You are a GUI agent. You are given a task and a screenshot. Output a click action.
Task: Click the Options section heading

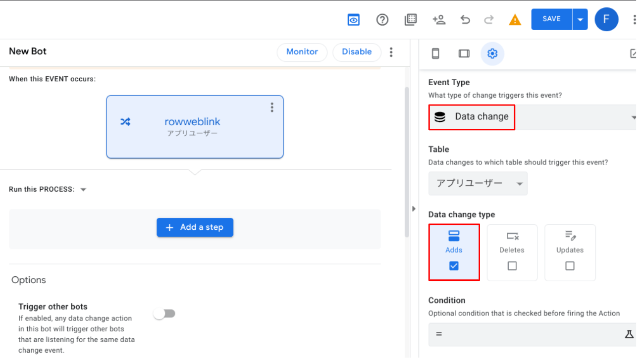click(x=29, y=280)
